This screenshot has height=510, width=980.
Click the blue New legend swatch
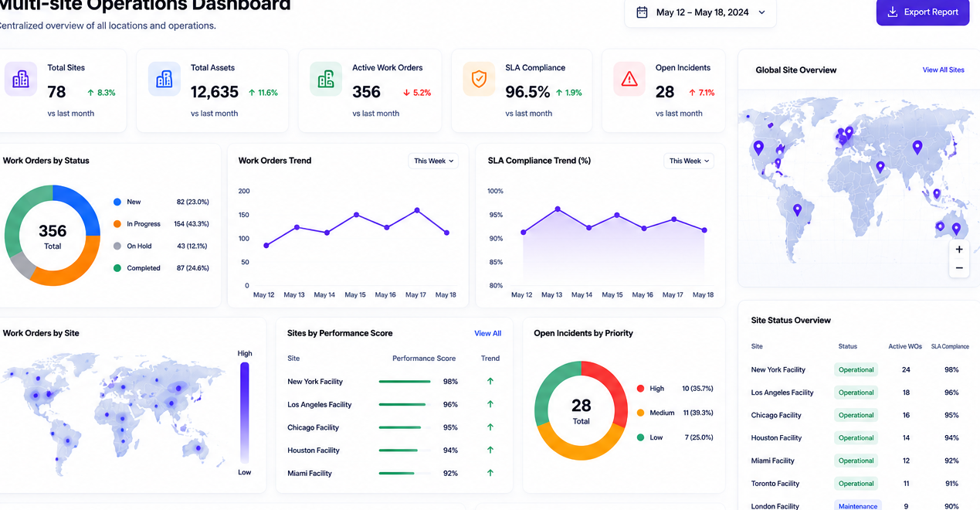117,202
